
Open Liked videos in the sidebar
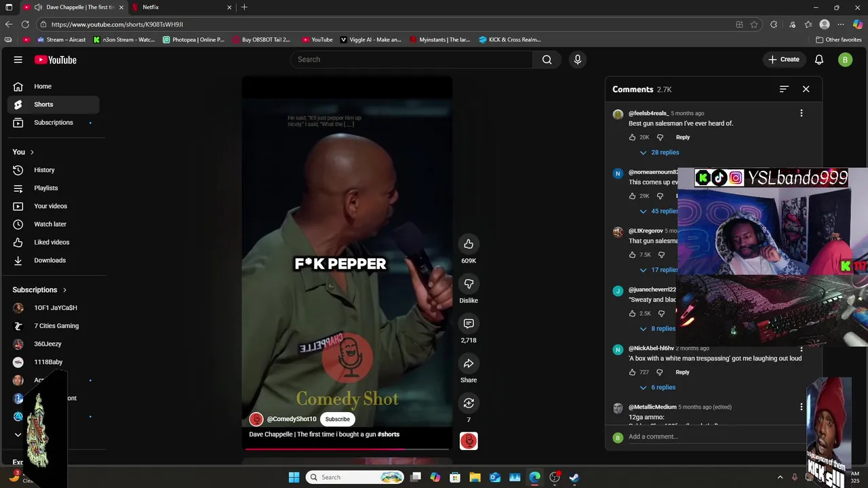tap(53, 243)
